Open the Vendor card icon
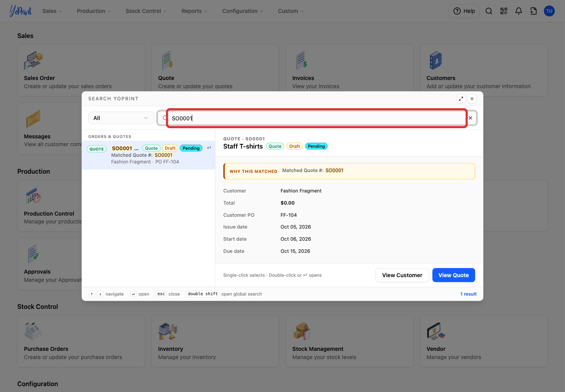The height and width of the screenshot is (392, 565). tap(436, 331)
